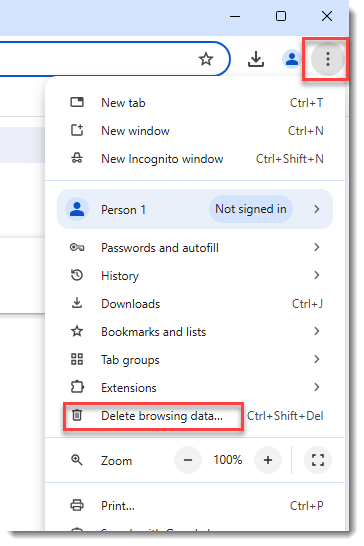
Task: Select the New window menu entry
Action: 195,131
